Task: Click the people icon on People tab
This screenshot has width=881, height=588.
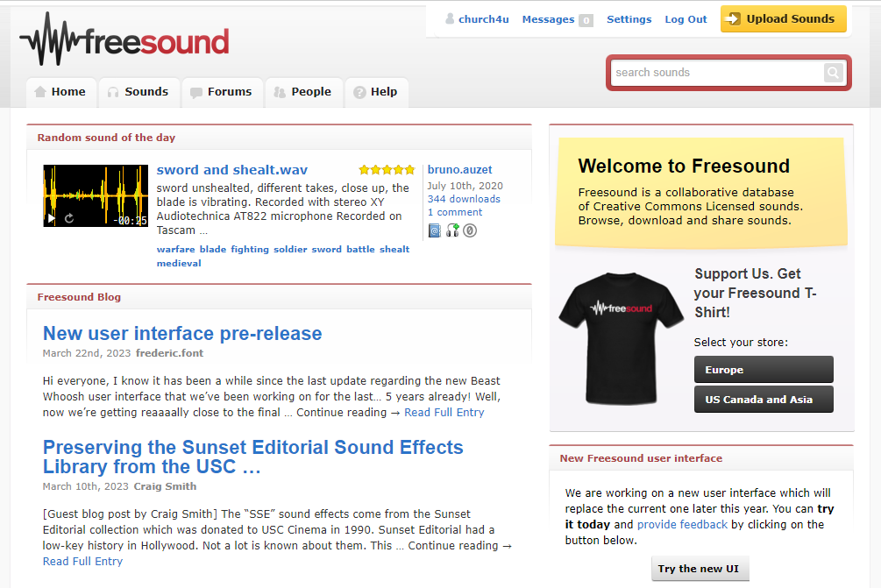Action: click(280, 92)
